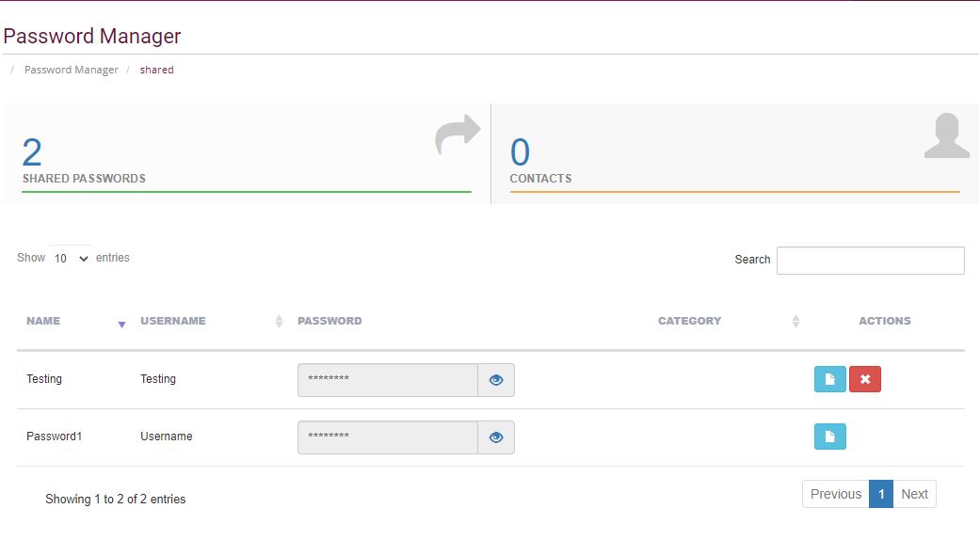This screenshot has width=980, height=540.
Task: Go to Password Manager breadcrumb link
Action: (72, 70)
